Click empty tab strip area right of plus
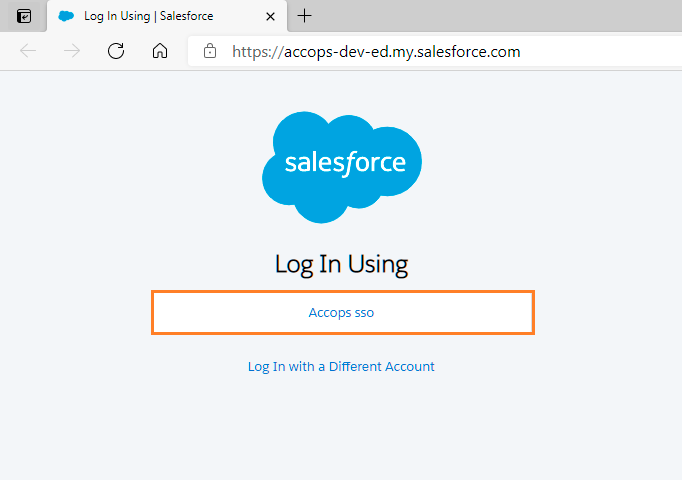The image size is (683, 480). tap(500, 16)
